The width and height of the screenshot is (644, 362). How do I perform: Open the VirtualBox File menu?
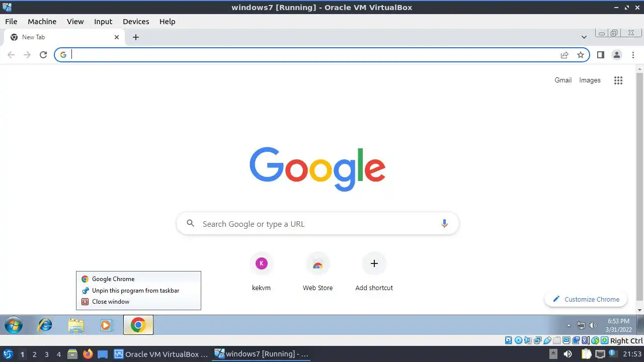coord(11,22)
